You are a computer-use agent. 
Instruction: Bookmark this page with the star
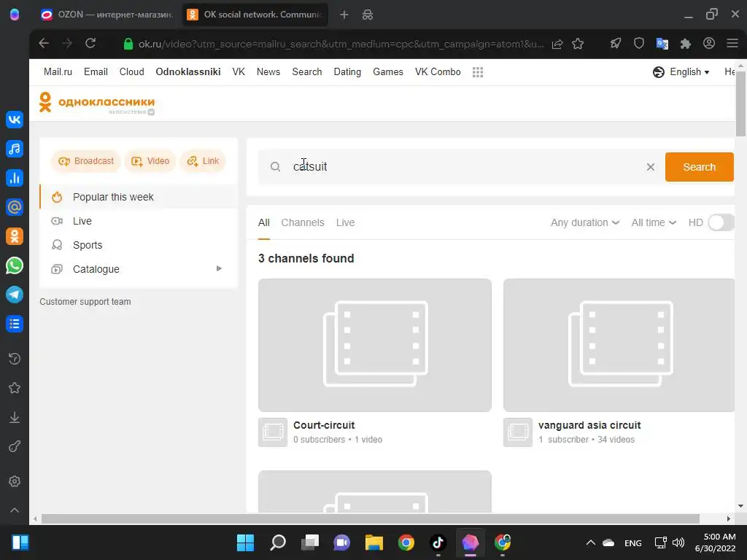click(578, 44)
